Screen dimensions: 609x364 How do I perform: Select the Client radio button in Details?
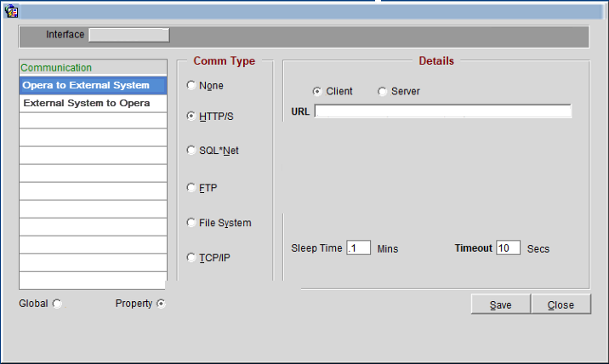click(x=317, y=91)
